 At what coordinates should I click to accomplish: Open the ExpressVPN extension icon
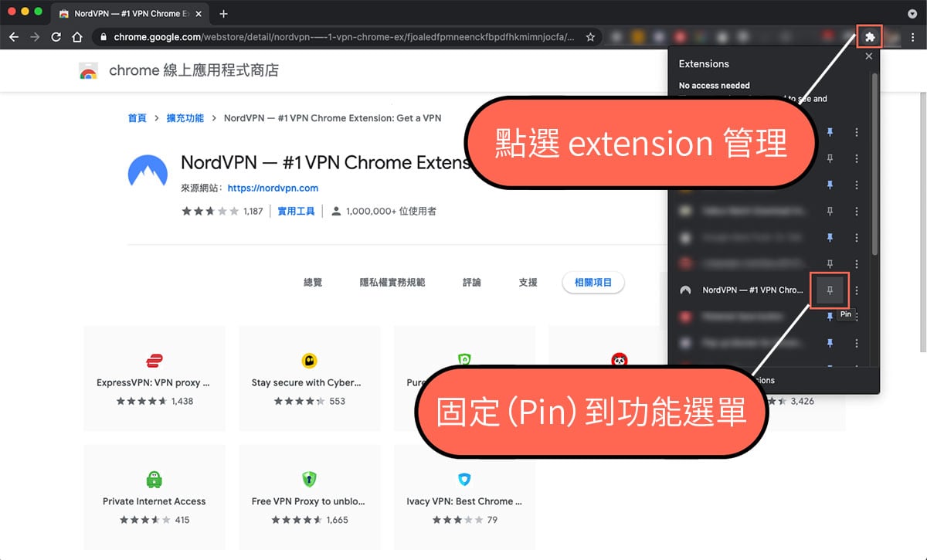click(x=154, y=361)
